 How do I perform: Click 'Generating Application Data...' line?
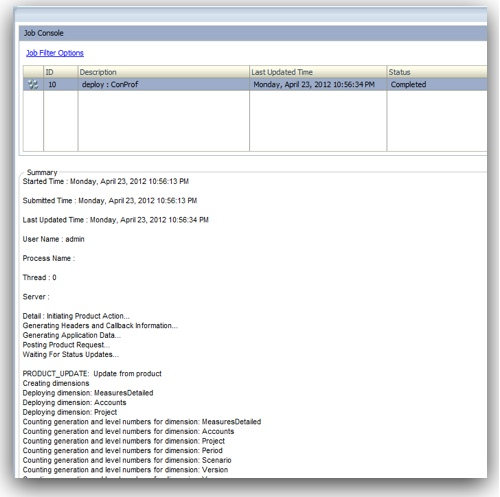[x=72, y=335]
